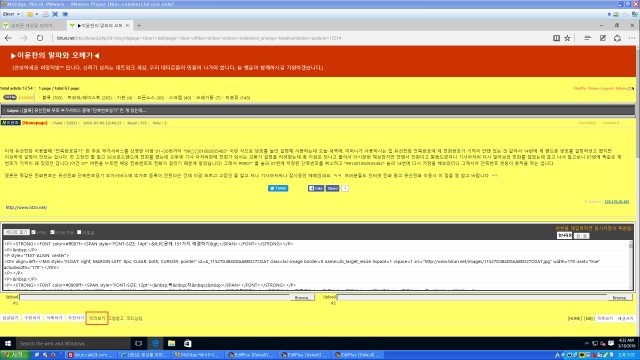Viewport: 640px width, 360px height.
Task: Click the button left of the HTML checkboxes
Action: click(16, 232)
